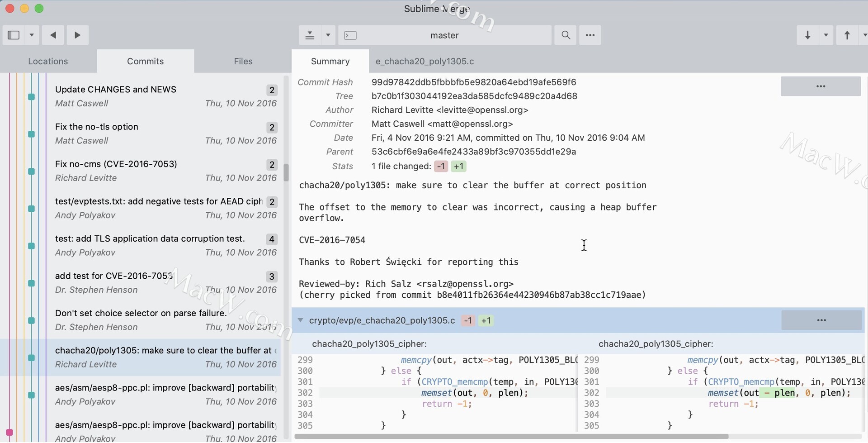Click the push up-arrow icon

(847, 35)
